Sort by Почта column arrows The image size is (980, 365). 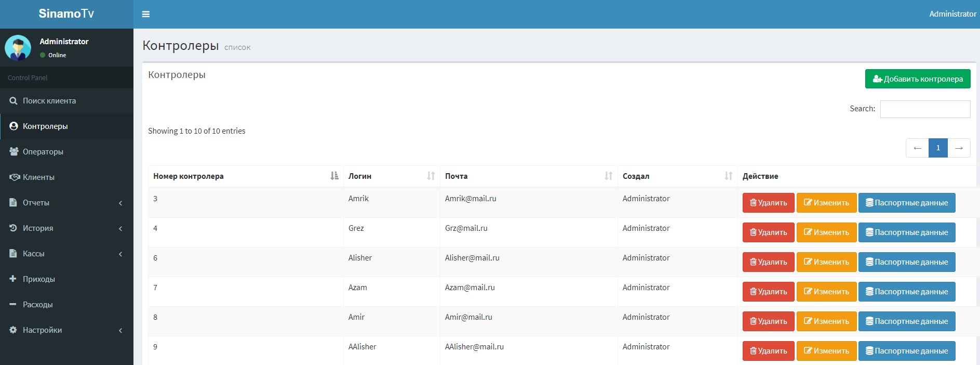pyautogui.click(x=608, y=176)
